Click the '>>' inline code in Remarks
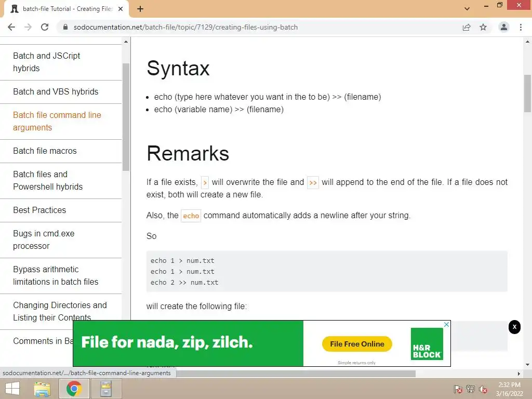 click(x=313, y=182)
